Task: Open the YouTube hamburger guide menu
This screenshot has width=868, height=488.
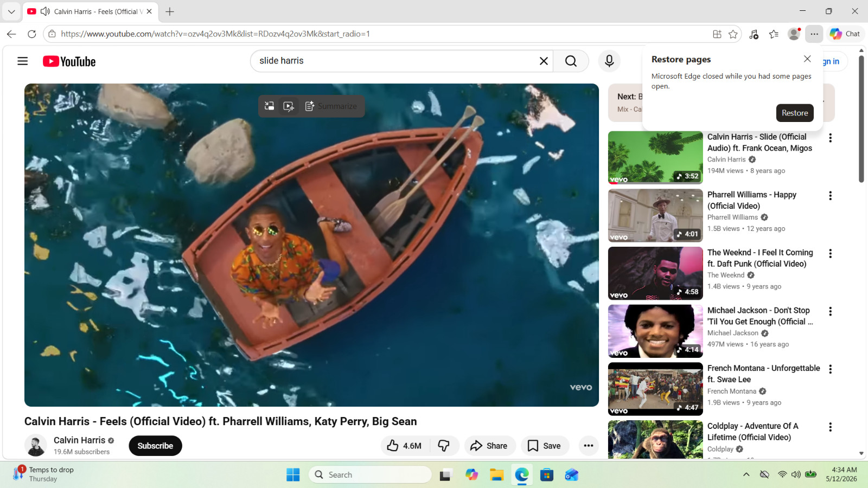Action: tap(22, 61)
